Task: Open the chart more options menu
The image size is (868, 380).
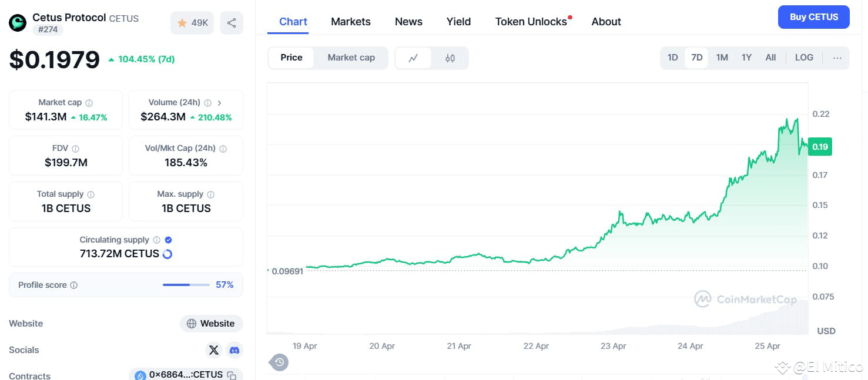Action: pos(837,58)
